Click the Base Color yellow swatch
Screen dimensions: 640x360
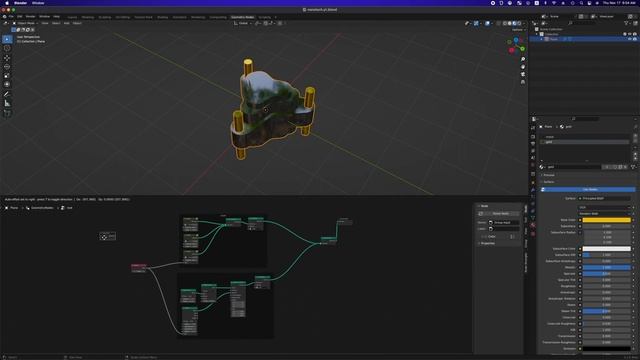click(x=607, y=220)
